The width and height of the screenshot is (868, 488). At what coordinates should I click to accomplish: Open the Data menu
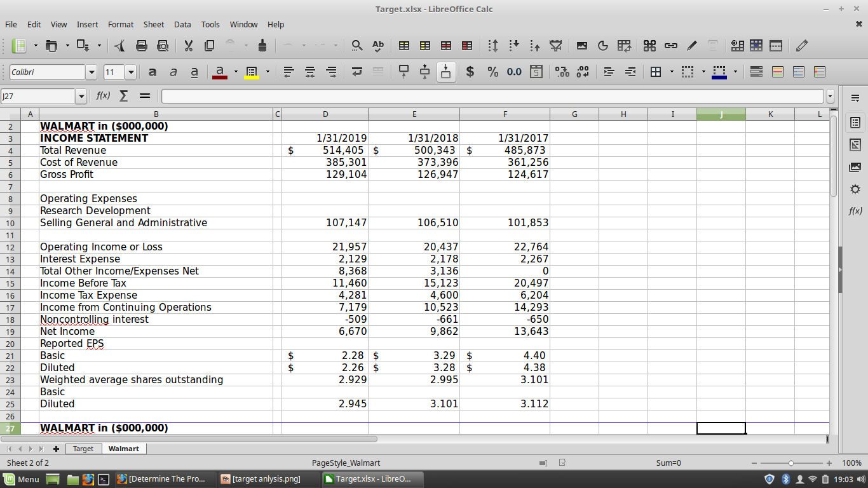pos(182,24)
